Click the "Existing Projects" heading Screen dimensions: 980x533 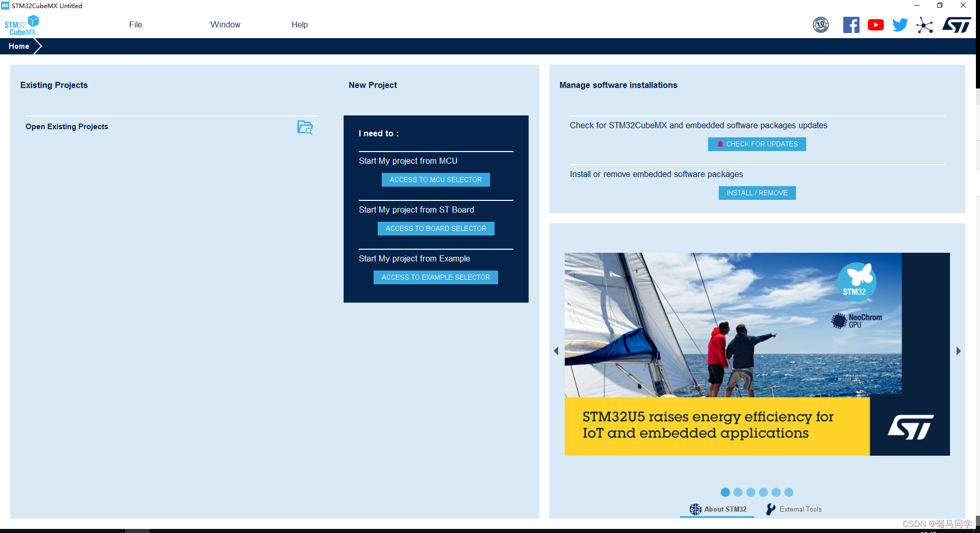click(54, 85)
